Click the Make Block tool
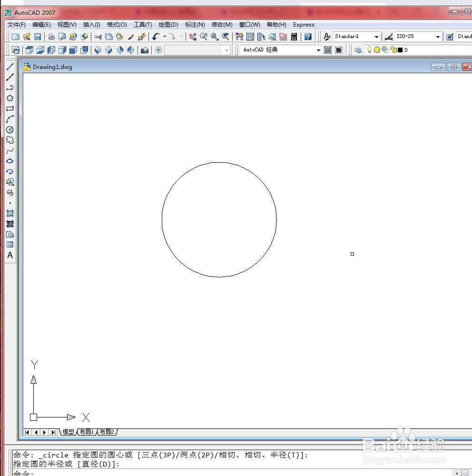Image resolution: width=472 pixels, height=476 pixels. coord(10,192)
